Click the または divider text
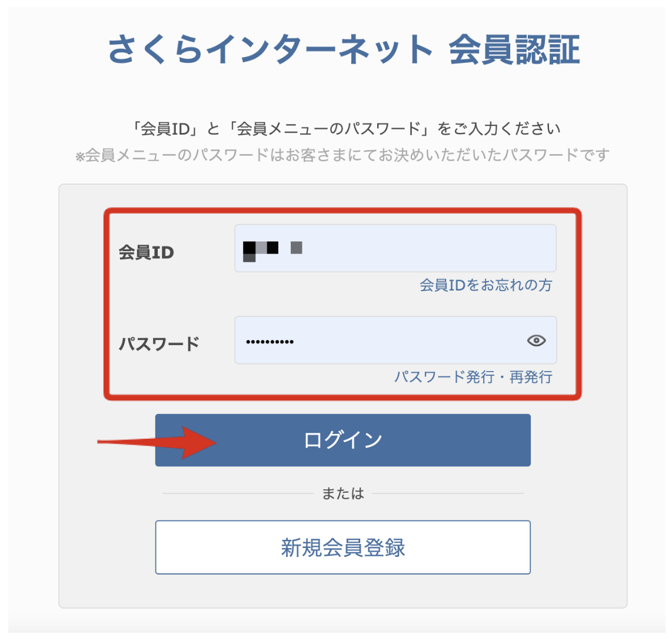672x641 pixels. pos(342,494)
